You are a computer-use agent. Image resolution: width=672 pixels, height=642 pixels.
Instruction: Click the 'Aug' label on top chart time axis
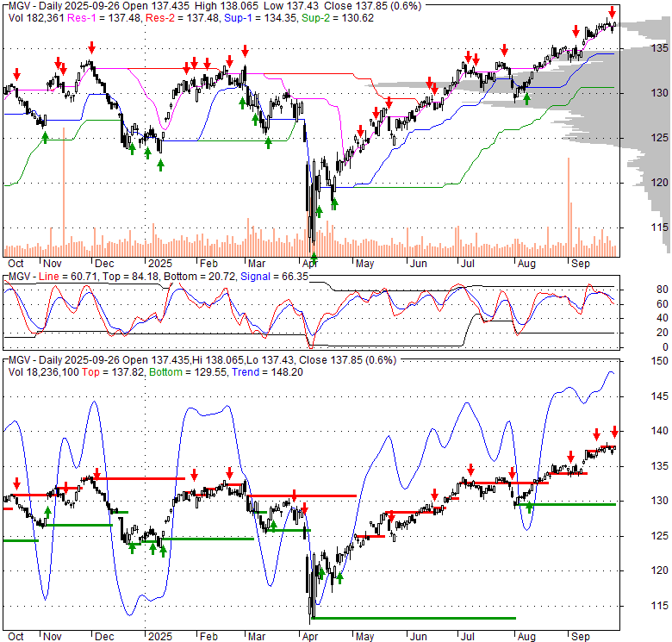526,264
